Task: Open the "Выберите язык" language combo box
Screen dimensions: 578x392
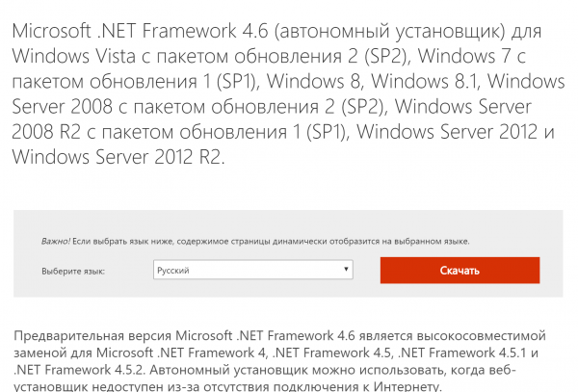Action: pos(246,271)
